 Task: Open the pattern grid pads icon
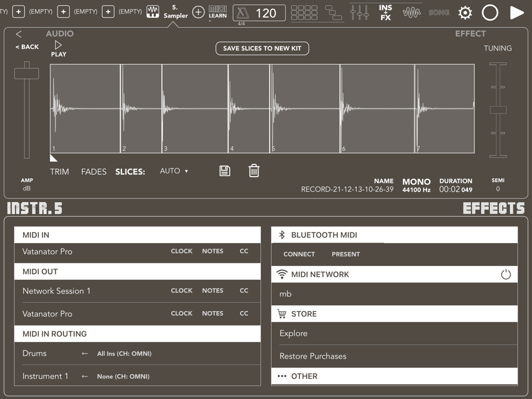point(304,12)
